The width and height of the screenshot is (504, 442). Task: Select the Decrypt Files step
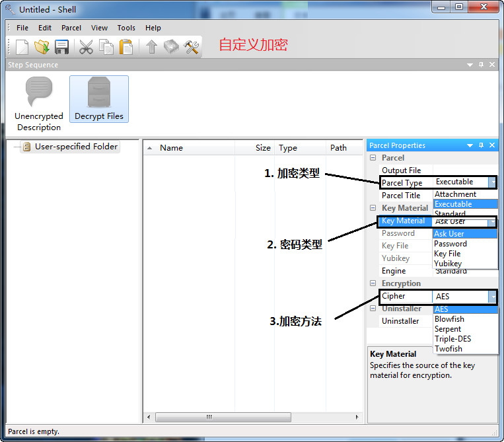(x=99, y=99)
